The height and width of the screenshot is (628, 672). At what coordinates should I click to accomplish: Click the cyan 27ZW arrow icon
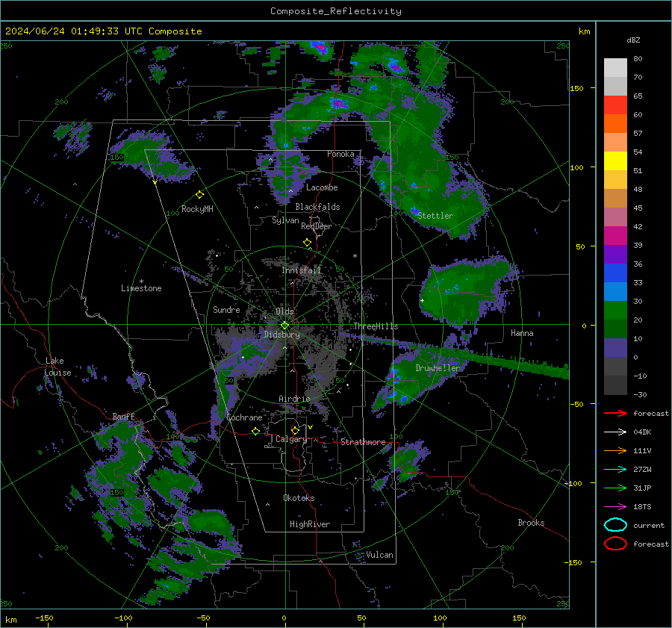(x=615, y=470)
